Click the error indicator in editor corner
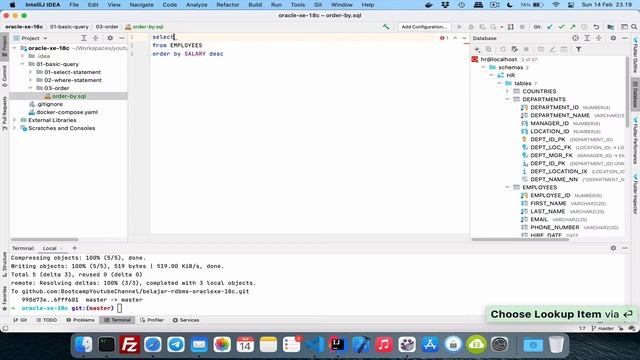Viewport: 640px width, 360px height. (x=444, y=38)
